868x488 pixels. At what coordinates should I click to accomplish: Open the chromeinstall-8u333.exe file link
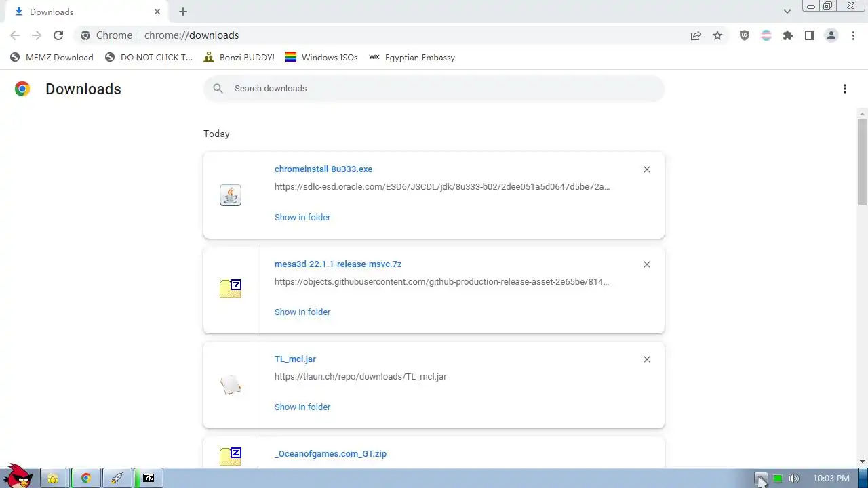coord(323,169)
